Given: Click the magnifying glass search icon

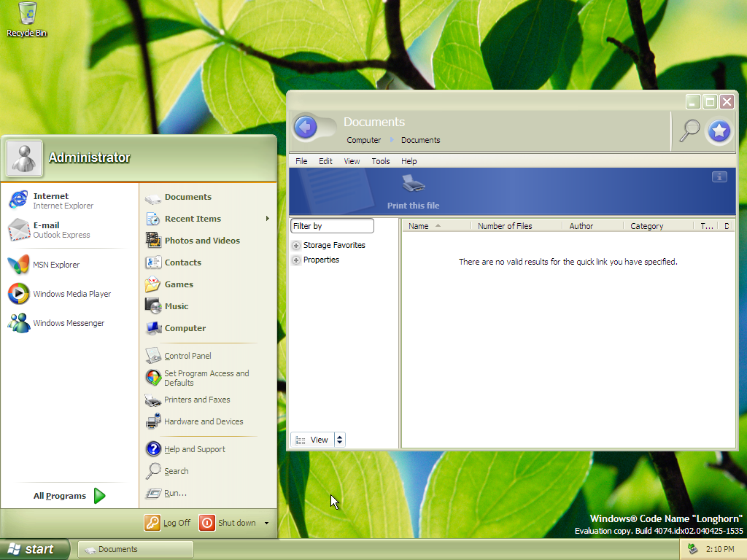Looking at the screenshot, I should tap(689, 131).
